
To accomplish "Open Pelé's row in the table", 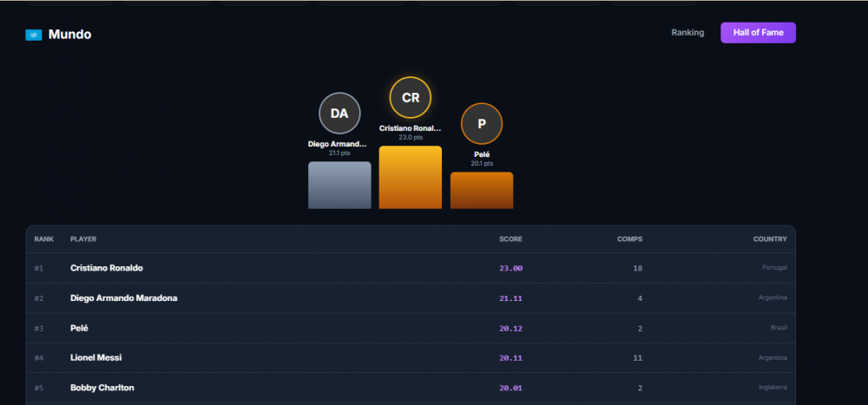I will coord(411,328).
